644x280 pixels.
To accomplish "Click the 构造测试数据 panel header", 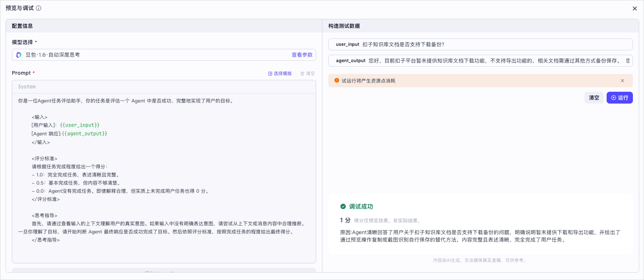I will pyautogui.click(x=344, y=26).
